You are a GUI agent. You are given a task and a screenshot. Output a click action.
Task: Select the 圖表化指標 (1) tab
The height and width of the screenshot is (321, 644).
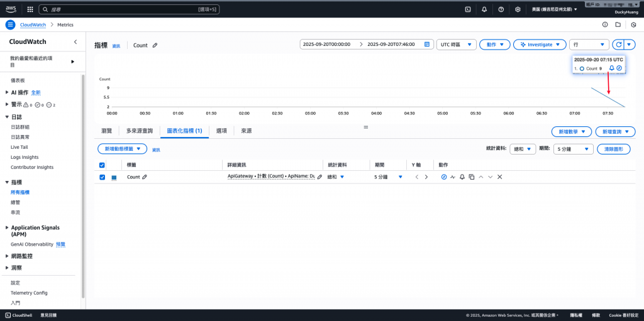click(x=184, y=131)
